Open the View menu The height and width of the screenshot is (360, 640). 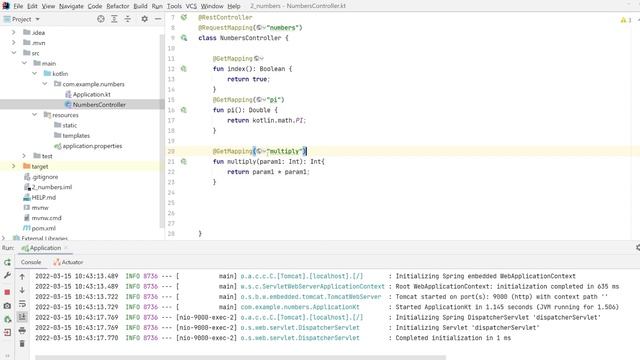point(48,6)
